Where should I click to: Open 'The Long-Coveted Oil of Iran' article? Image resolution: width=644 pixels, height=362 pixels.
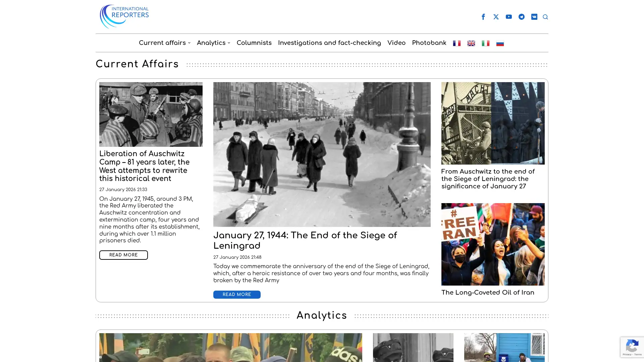click(488, 293)
